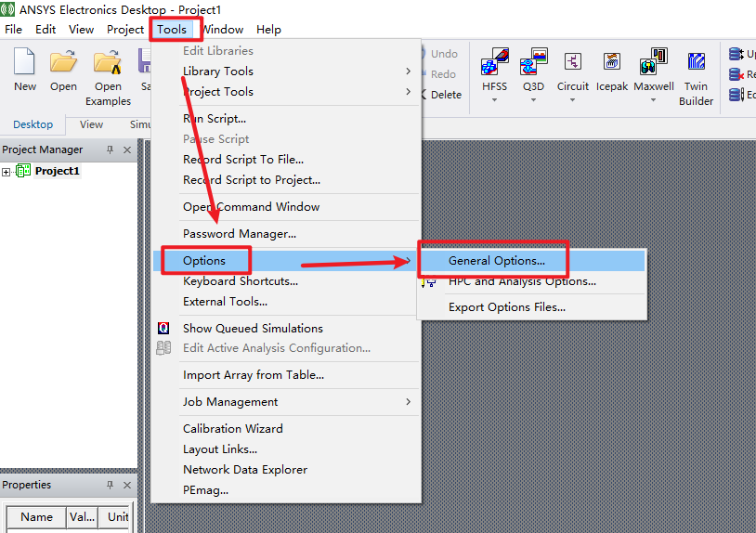Open the Project menu

click(x=125, y=30)
